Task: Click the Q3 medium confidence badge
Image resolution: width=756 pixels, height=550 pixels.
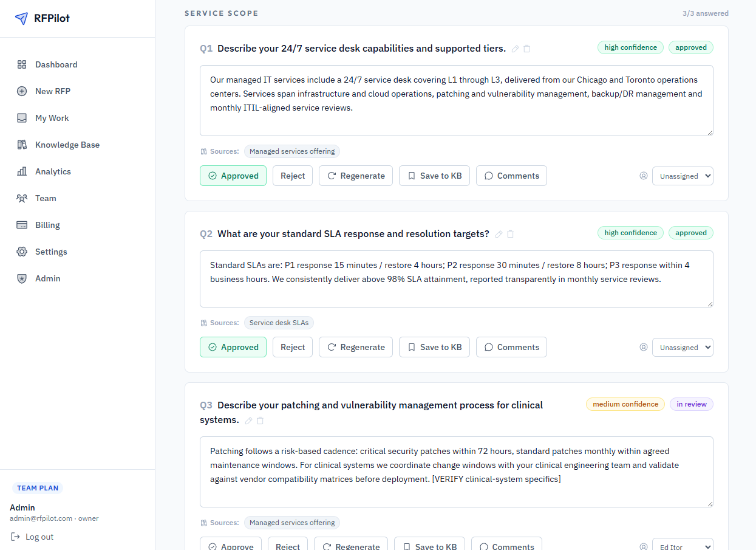Action: click(625, 404)
